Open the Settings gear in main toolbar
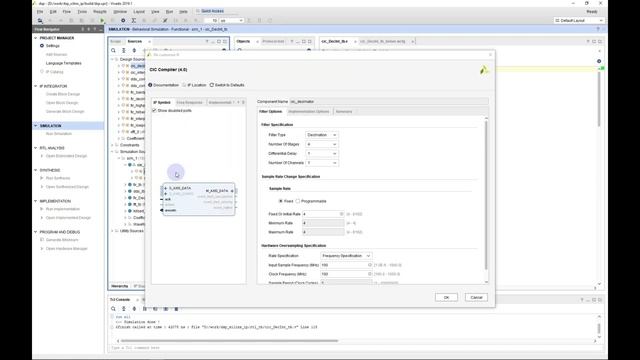This screenshot has height=360, width=640. coord(123,20)
